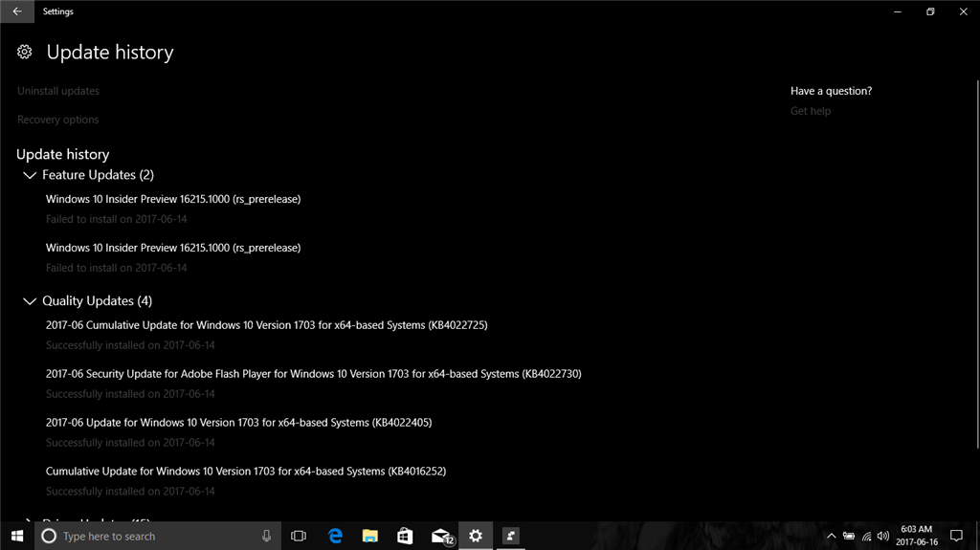980x550 pixels.
Task: Open the Recovery options link
Action: 57,120
